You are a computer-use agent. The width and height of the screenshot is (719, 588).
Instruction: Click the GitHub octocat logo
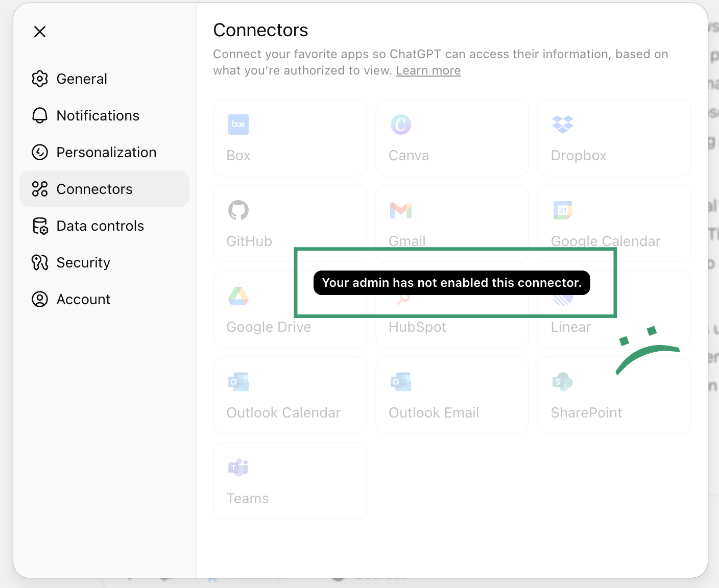tap(238, 210)
